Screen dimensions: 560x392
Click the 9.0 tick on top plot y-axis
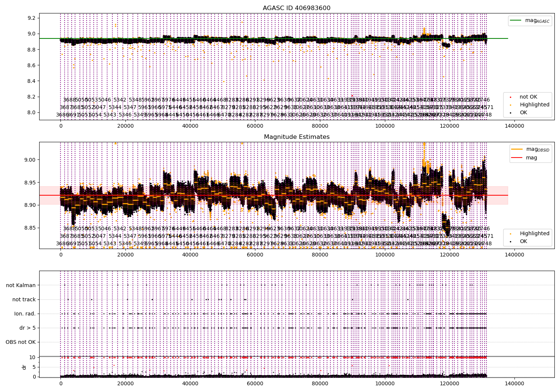(x=32, y=34)
